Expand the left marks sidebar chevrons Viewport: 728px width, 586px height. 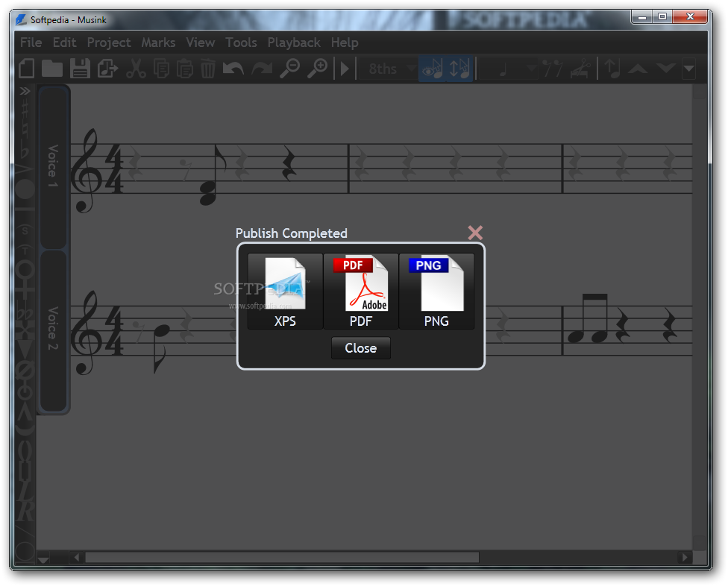(x=25, y=91)
